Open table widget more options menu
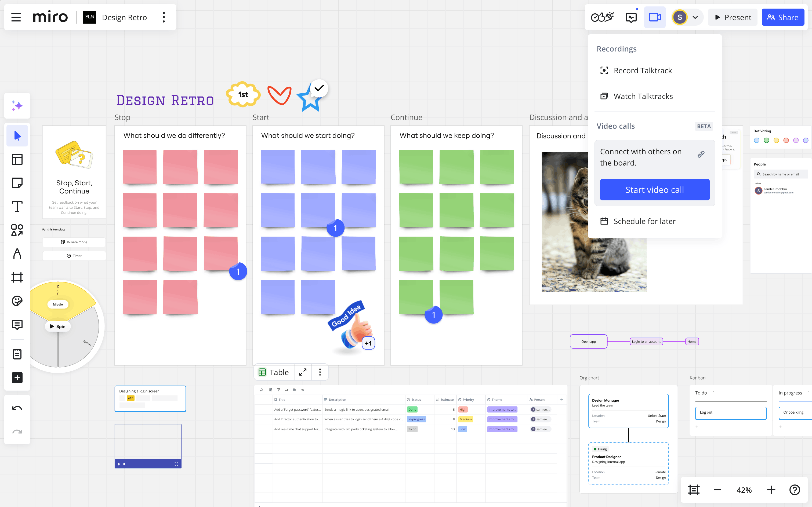The width and height of the screenshot is (812, 507). click(320, 372)
